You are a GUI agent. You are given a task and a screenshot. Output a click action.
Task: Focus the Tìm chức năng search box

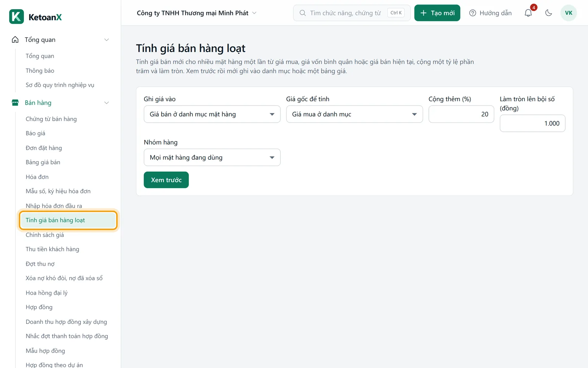352,13
